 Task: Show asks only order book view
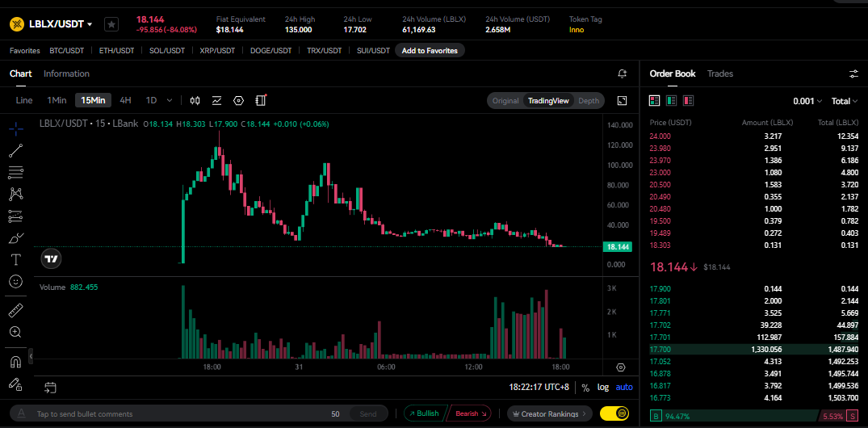tap(689, 101)
